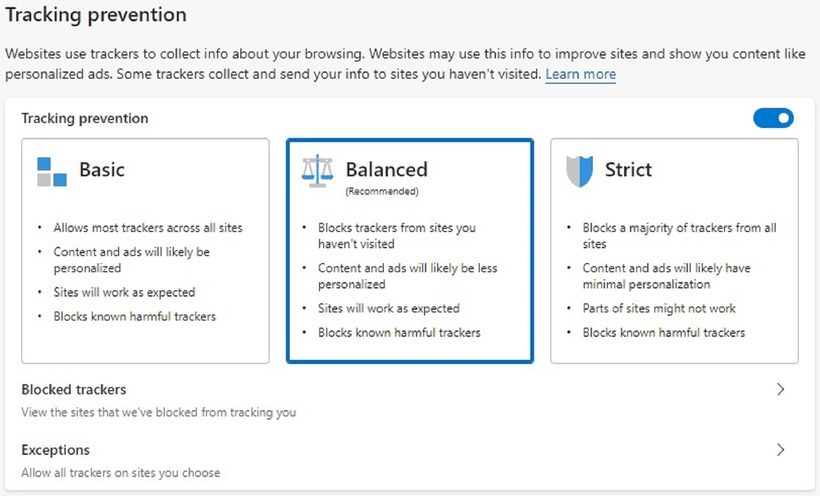This screenshot has width=820, height=496.
Task: Click the Basic heading text
Action: [x=102, y=170]
